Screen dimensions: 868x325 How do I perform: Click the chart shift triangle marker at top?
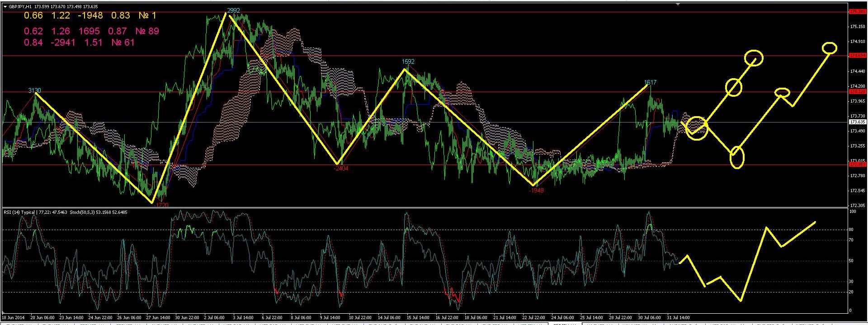tap(678, 4)
